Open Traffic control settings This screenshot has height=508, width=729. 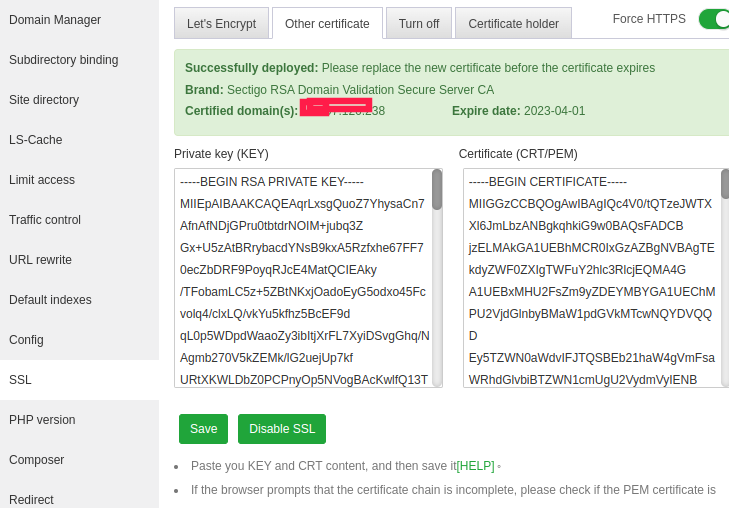(x=45, y=220)
